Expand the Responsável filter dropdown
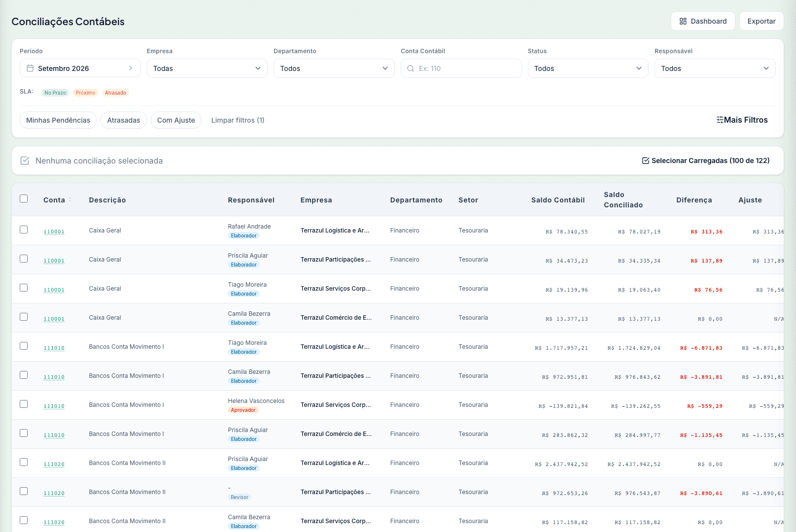The width and height of the screenshot is (796, 532). click(x=715, y=68)
